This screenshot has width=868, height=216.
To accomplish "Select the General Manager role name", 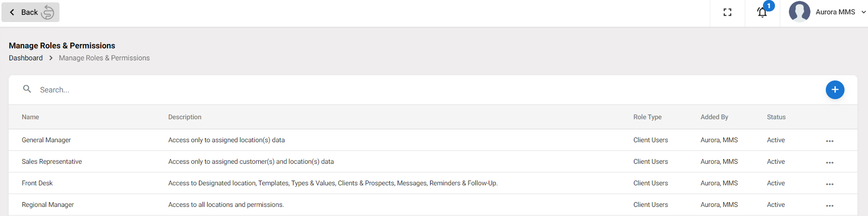I will click(46, 140).
